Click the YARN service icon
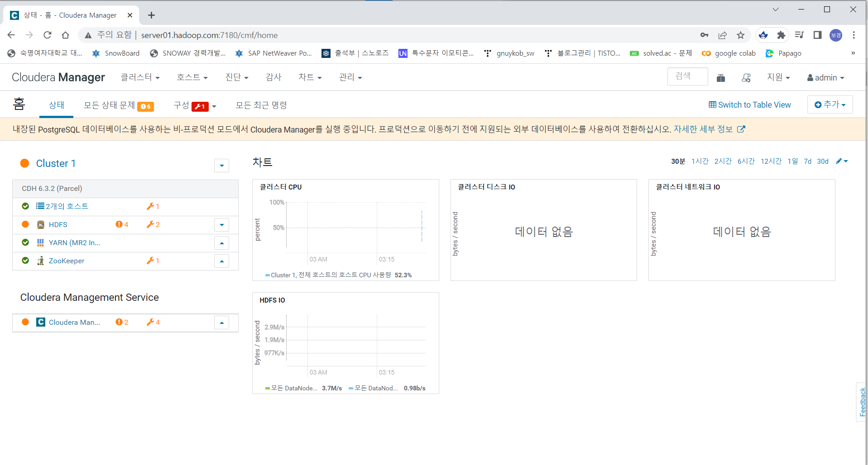868x465 pixels. (41, 242)
